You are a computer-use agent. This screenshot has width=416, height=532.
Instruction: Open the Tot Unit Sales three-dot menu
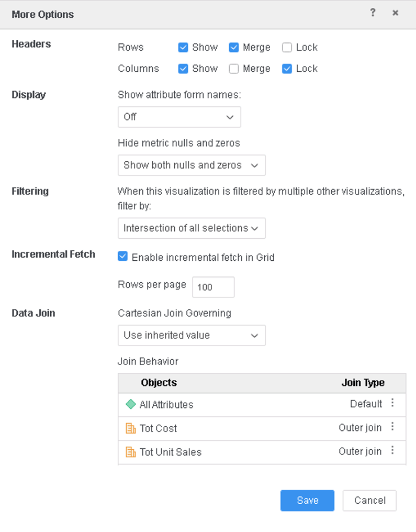[x=392, y=451]
